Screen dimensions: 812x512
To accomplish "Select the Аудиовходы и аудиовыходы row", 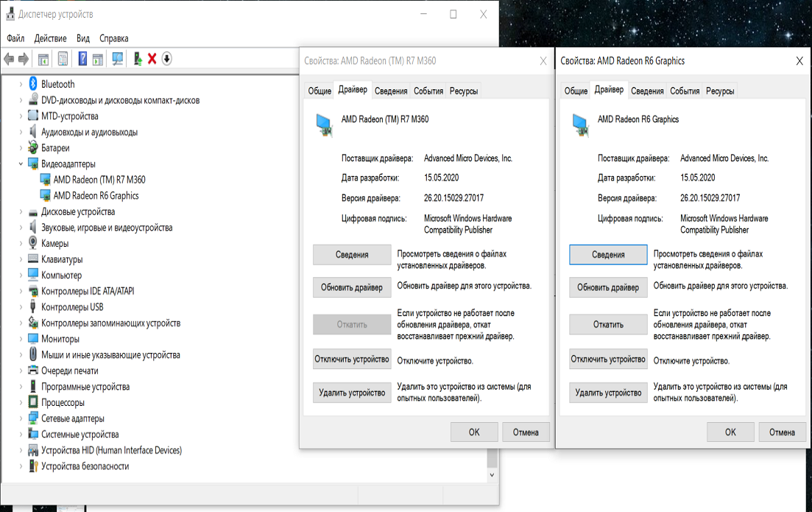I will pos(90,132).
